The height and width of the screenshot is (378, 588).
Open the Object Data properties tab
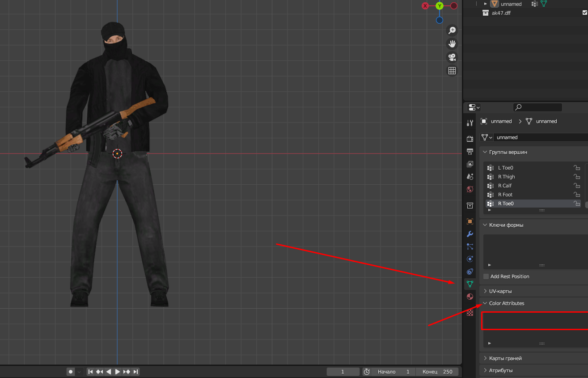point(470,284)
